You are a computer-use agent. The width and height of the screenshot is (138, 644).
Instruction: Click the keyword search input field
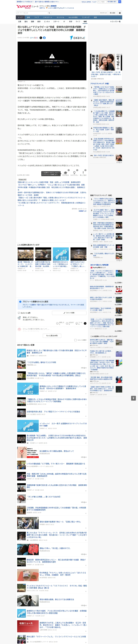32,13
